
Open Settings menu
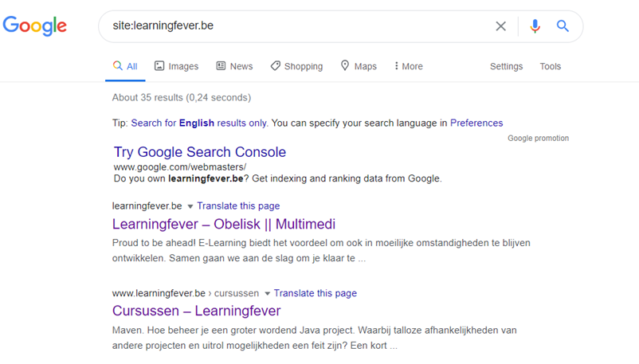[506, 66]
